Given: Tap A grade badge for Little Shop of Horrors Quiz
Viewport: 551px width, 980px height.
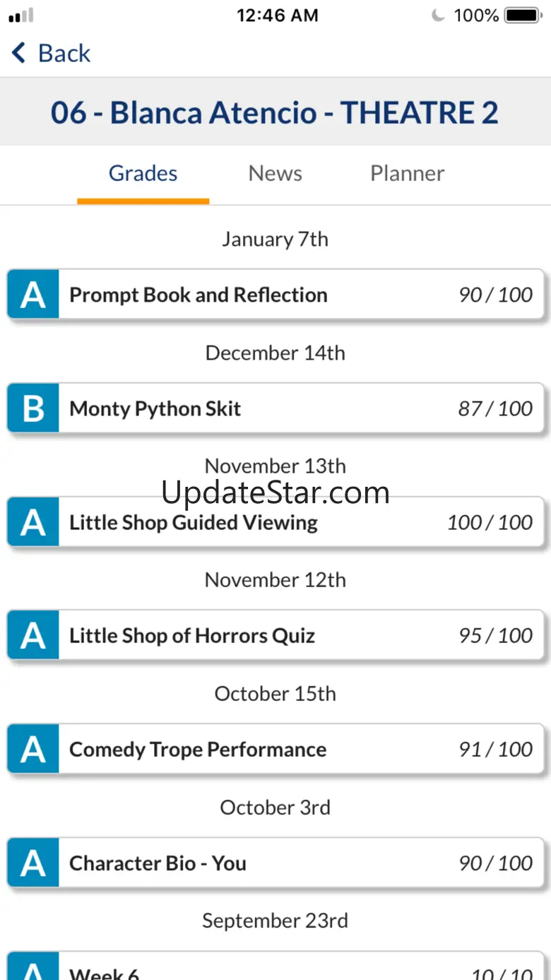Looking at the screenshot, I should tap(33, 636).
